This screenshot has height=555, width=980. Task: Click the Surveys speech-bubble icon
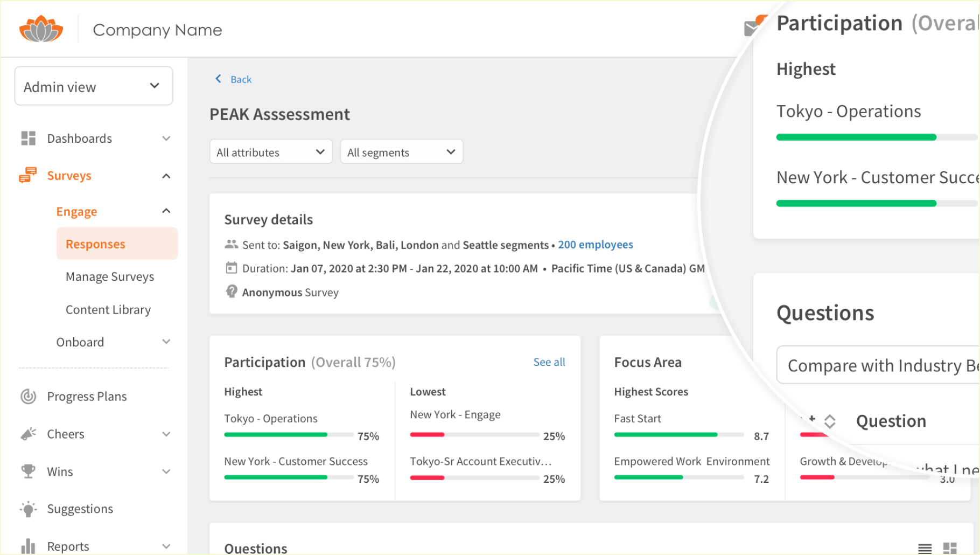(27, 175)
